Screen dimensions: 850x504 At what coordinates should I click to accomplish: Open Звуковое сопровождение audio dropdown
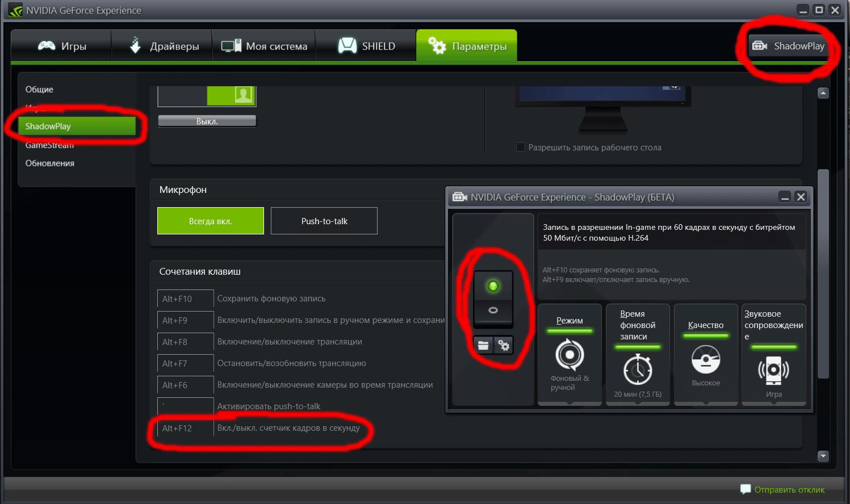pyautogui.click(x=774, y=355)
